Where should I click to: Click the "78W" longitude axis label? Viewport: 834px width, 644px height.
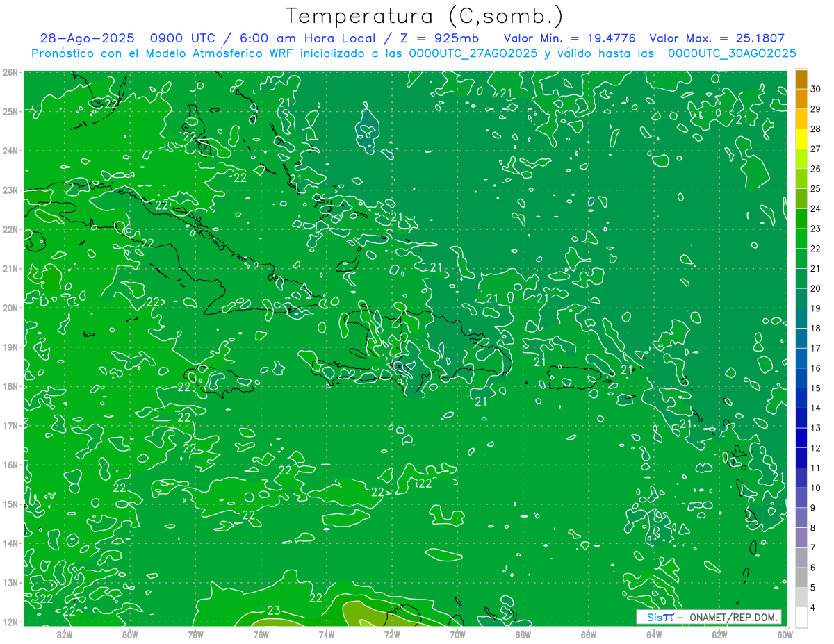point(195,634)
